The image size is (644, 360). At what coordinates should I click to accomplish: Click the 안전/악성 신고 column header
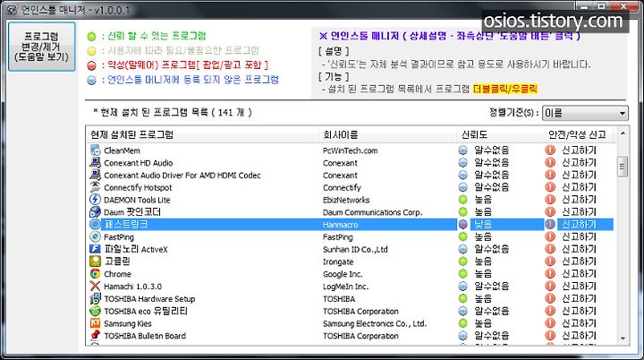(579, 134)
